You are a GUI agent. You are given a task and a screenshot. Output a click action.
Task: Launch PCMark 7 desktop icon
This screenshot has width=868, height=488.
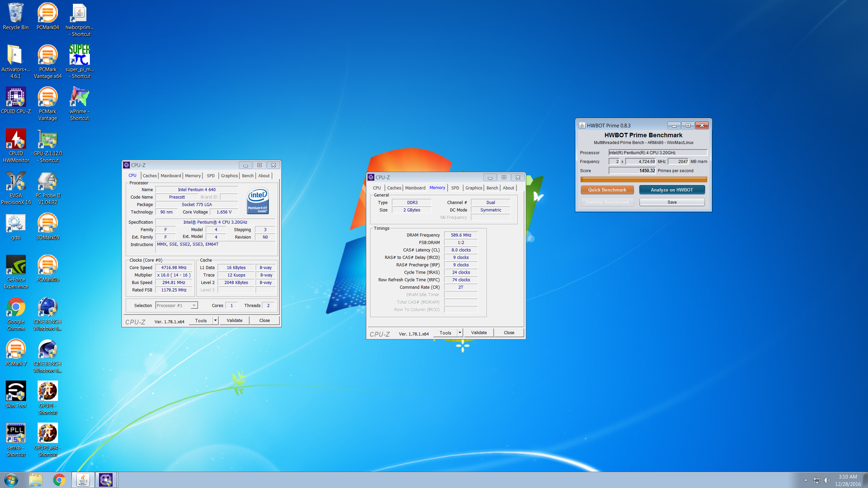tap(16, 353)
